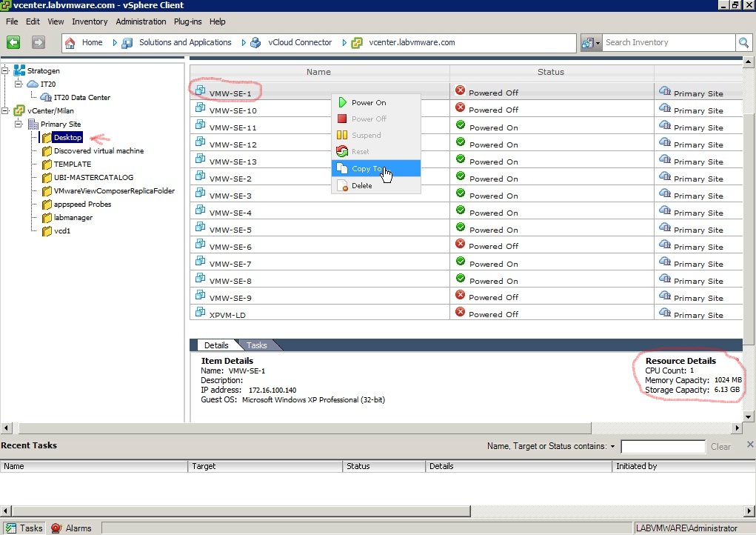
Task: Click the Solutions and Applications icon
Action: click(x=127, y=43)
